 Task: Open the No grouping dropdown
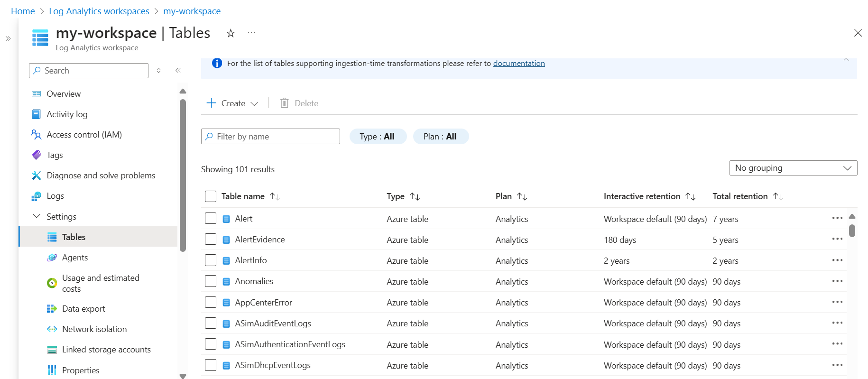(793, 168)
